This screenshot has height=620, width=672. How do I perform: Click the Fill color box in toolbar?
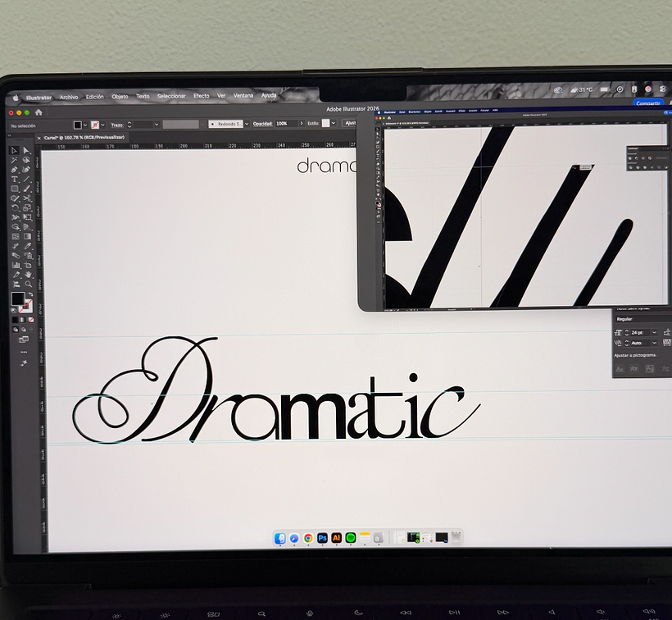[18, 299]
